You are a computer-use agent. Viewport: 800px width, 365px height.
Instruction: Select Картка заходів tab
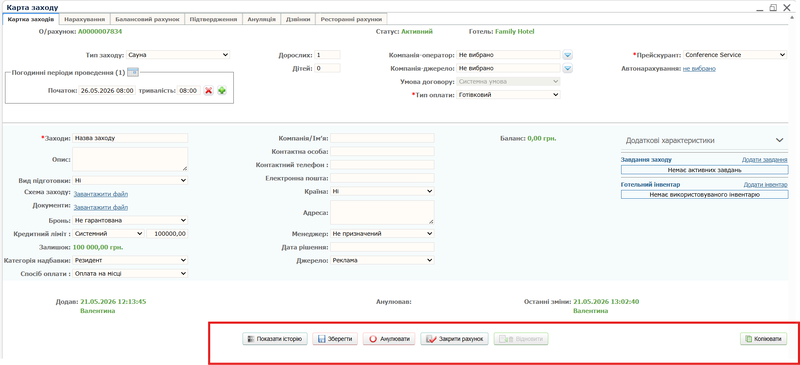pos(31,19)
